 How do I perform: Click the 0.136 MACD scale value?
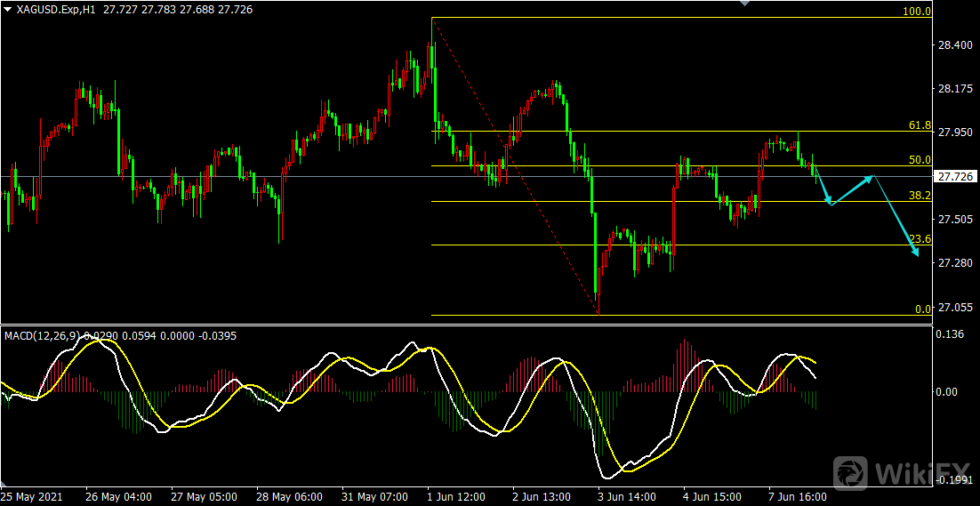(x=952, y=335)
